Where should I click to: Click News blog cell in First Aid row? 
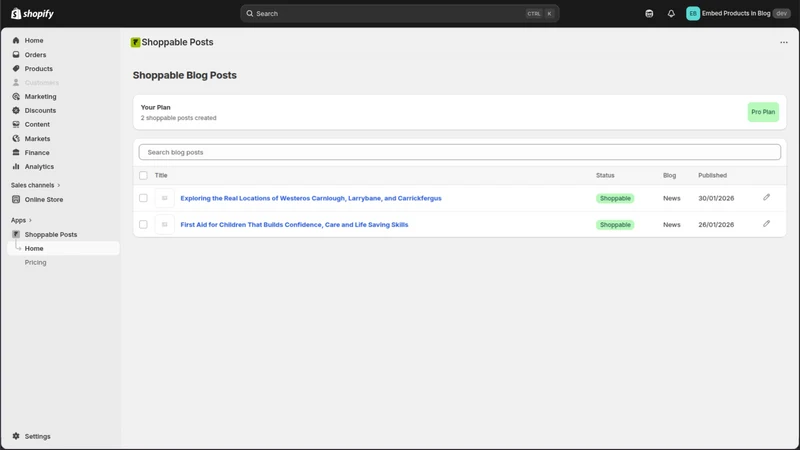point(671,224)
